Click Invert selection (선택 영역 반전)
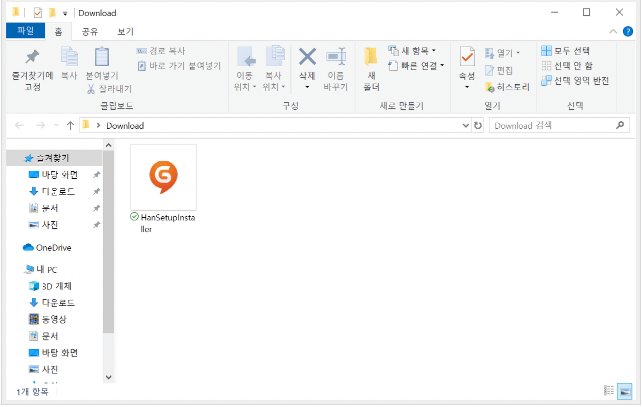This screenshot has height=407, width=642. (x=575, y=81)
